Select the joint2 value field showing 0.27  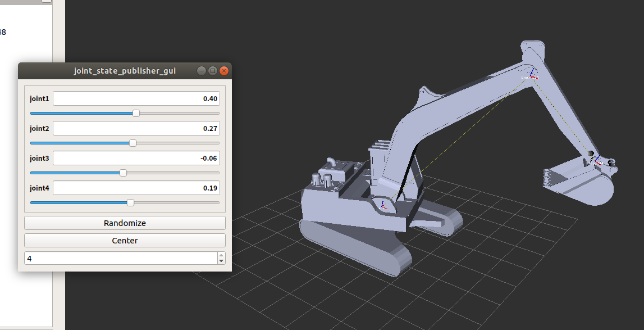pyautogui.click(x=136, y=128)
